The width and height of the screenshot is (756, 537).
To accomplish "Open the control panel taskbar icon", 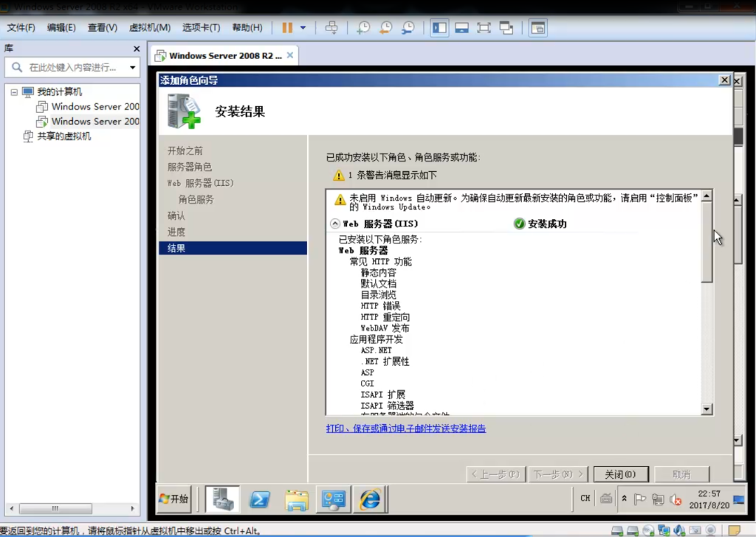I will 333,499.
